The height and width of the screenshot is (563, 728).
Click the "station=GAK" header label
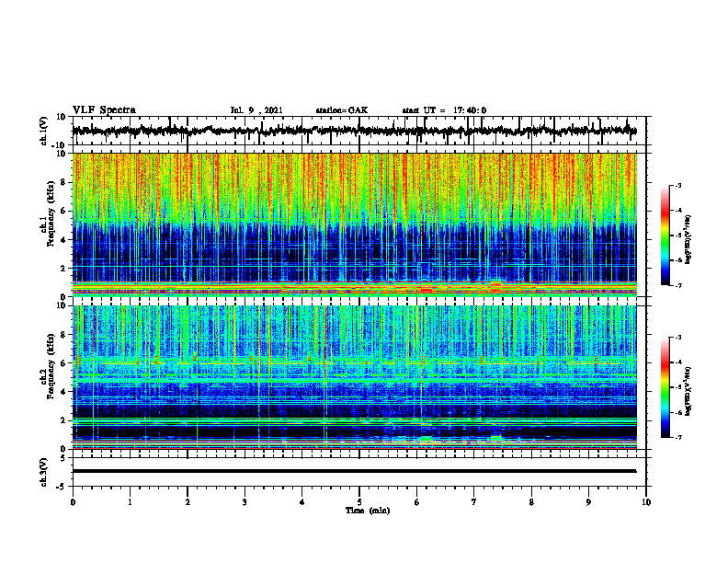[342, 110]
